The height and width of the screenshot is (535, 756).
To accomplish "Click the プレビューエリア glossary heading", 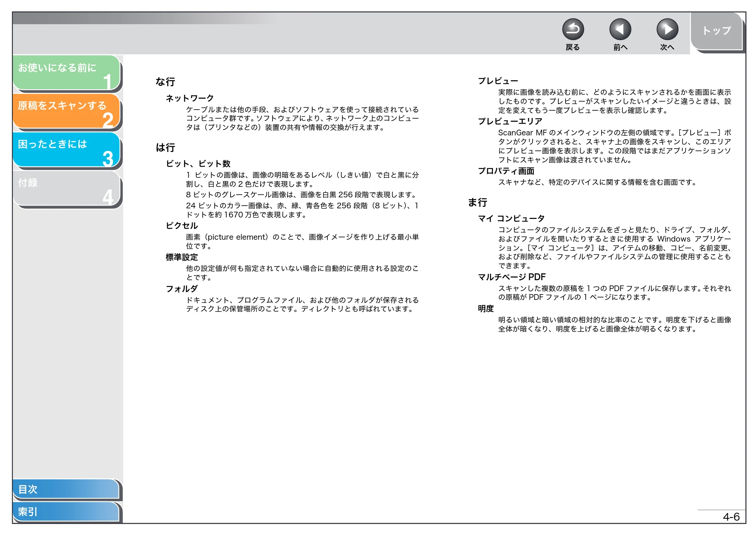I will 510,121.
